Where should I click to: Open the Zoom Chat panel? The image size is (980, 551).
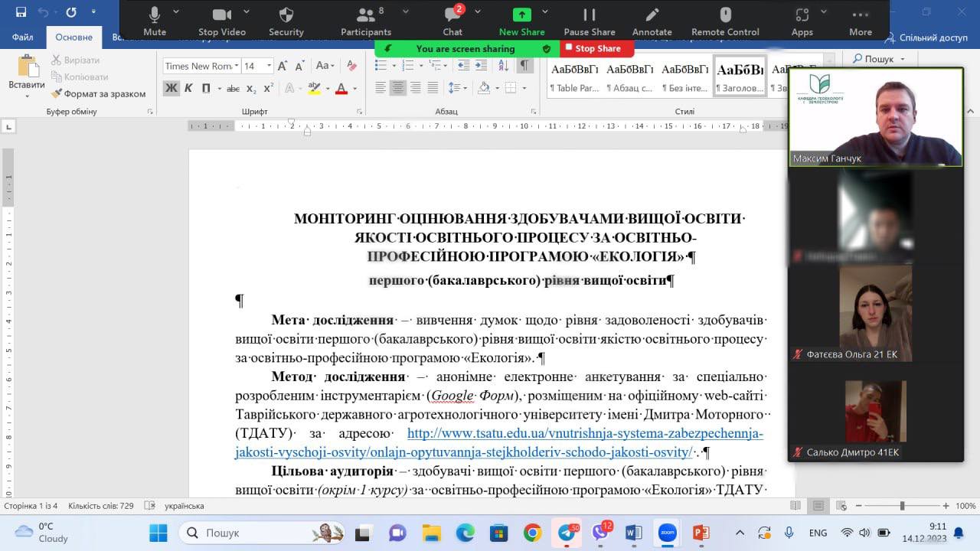[x=452, y=15]
